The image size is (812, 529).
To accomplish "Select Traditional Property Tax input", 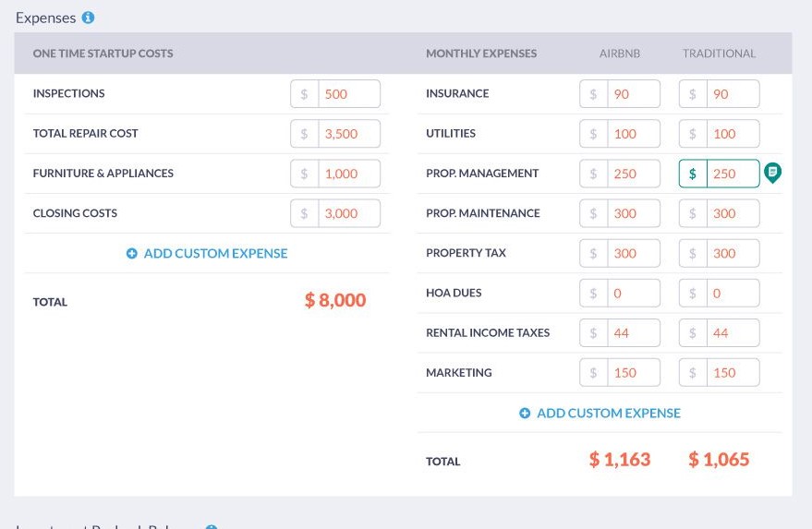I will tap(733, 253).
